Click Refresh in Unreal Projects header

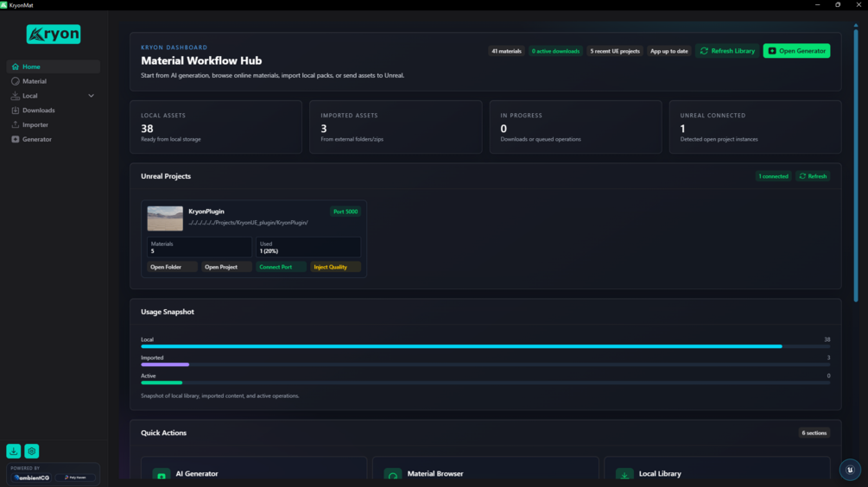click(x=814, y=176)
